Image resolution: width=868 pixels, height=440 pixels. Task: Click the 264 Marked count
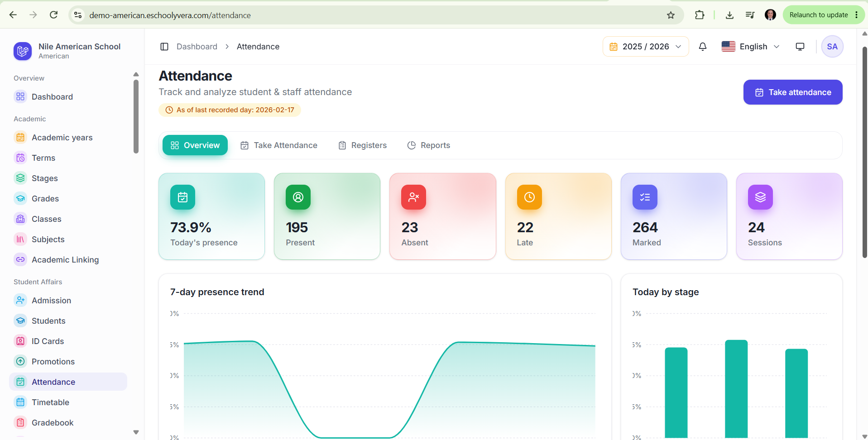tap(645, 227)
